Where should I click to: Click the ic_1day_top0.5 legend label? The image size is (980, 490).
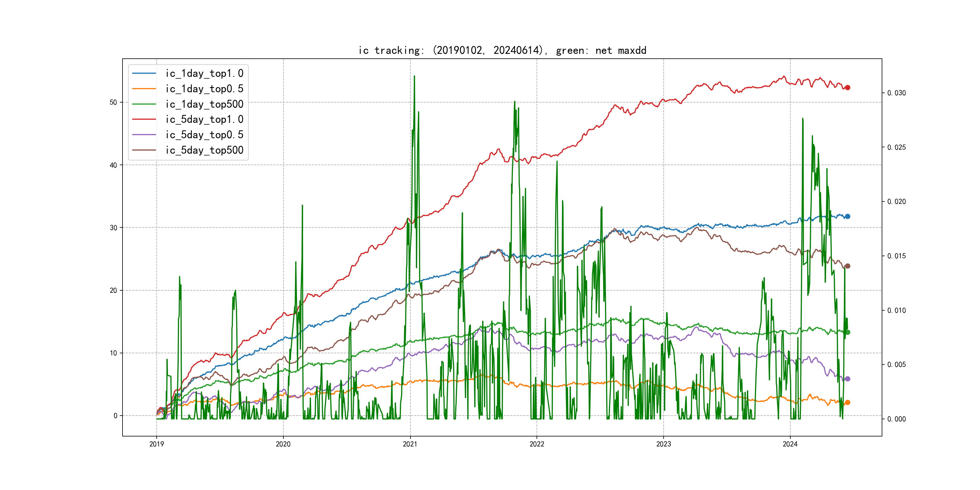[204, 89]
